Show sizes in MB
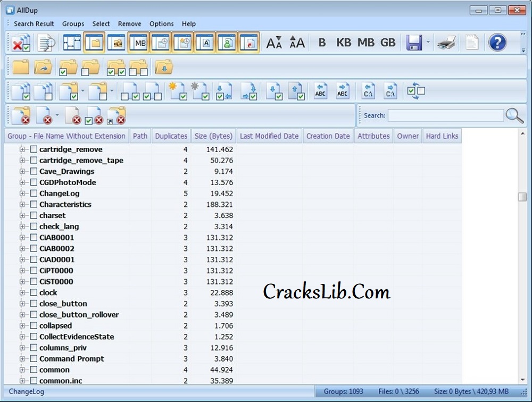The height and width of the screenshot is (402, 532). pos(366,43)
